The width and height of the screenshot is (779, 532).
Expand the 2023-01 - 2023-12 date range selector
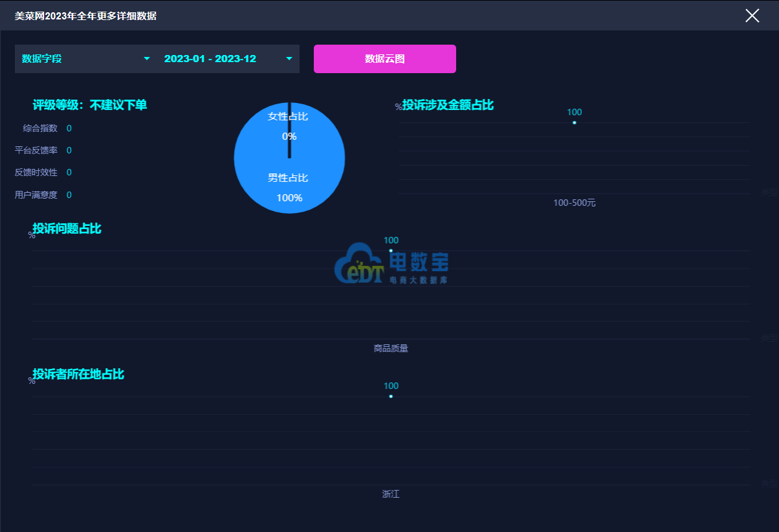point(228,59)
